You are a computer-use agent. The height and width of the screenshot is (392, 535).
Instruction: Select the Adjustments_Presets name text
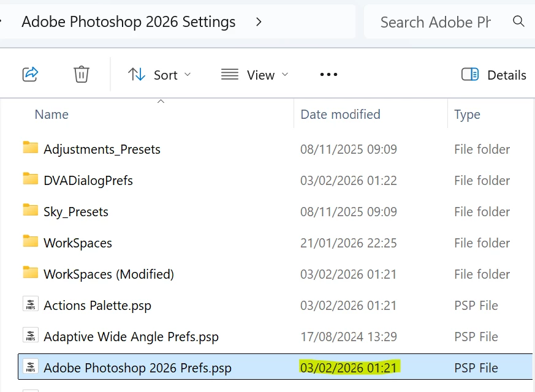pyautogui.click(x=102, y=149)
